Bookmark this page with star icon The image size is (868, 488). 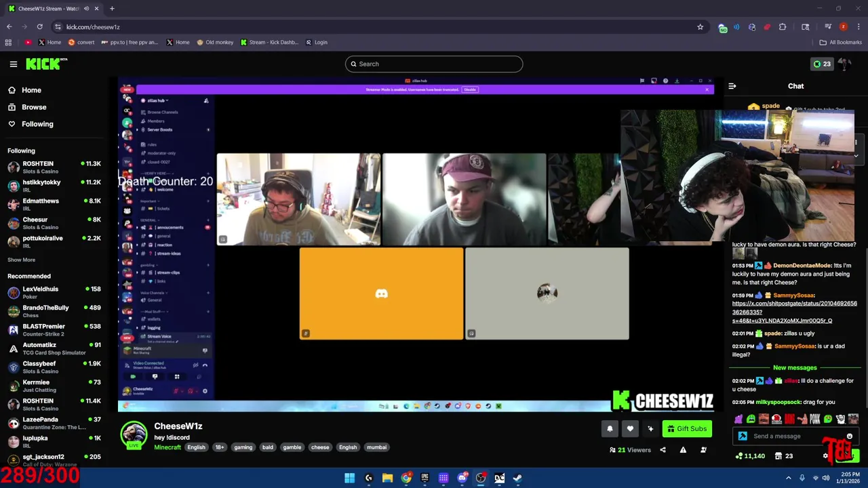pos(700,27)
